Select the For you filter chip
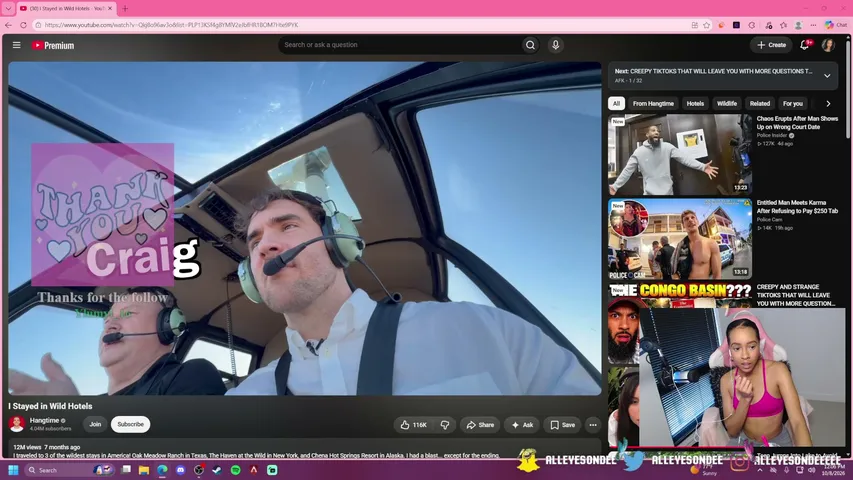The width and height of the screenshot is (853, 480). tap(793, 103)
